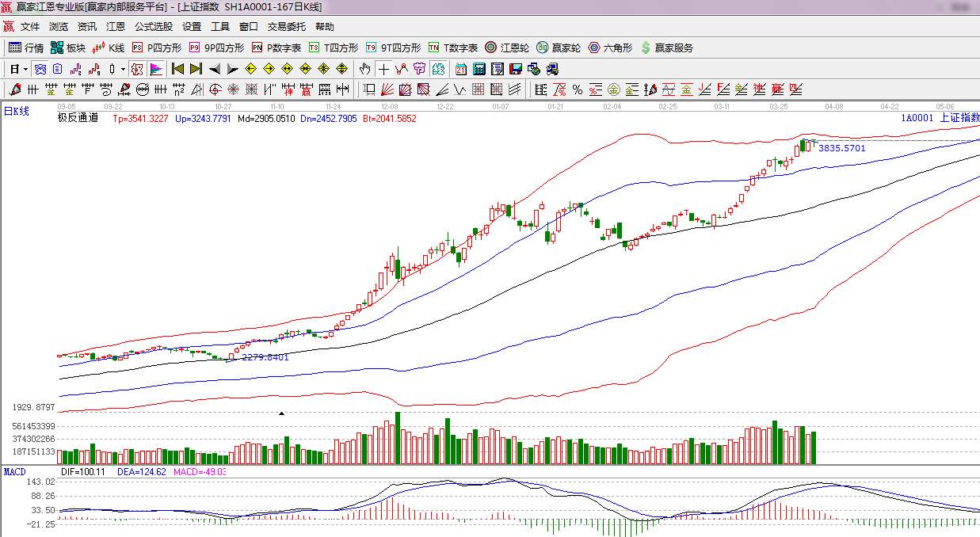The height and width of the screenshot is (537, 980).
Task: Save chart with the floppy disk icon
Action: click(515, 69)
